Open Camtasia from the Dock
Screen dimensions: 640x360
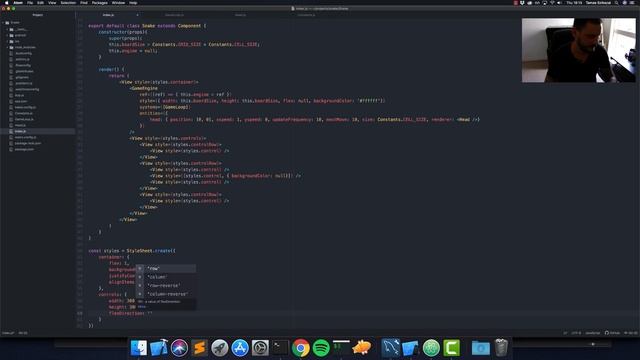click(451, 348)
